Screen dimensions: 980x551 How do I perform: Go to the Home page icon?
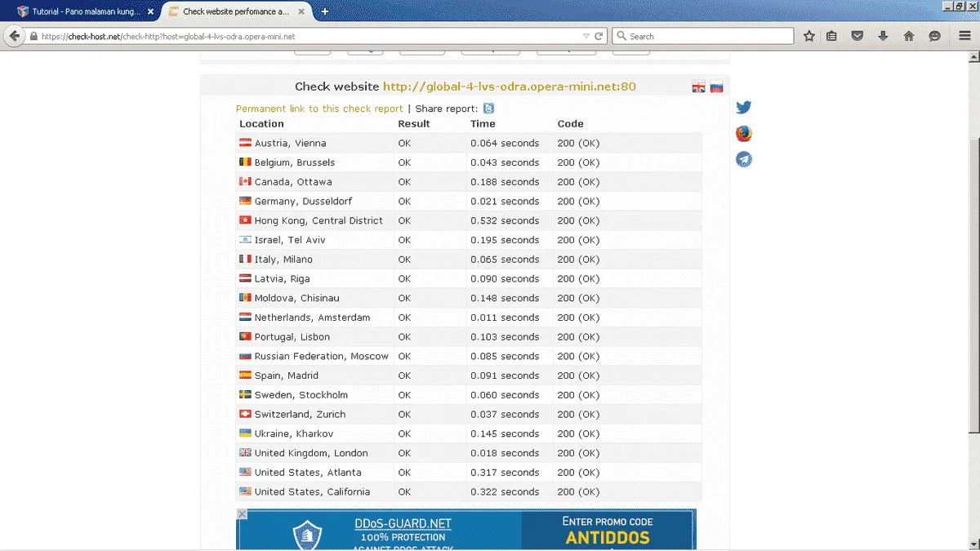909,36
